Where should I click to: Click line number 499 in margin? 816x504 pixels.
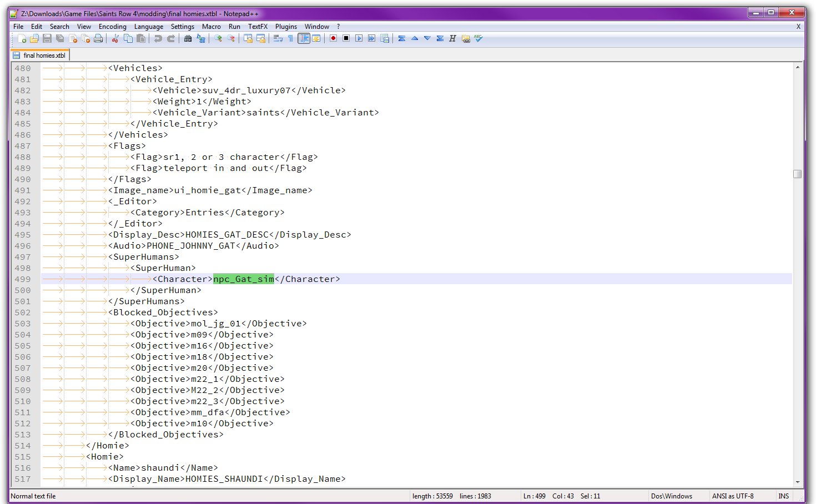click(x=23, y=279)
